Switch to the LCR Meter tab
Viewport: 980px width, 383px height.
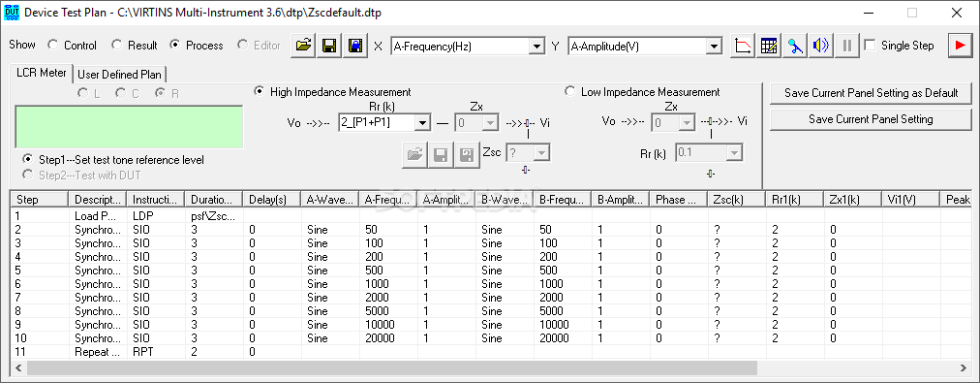(x=41, y=73)
